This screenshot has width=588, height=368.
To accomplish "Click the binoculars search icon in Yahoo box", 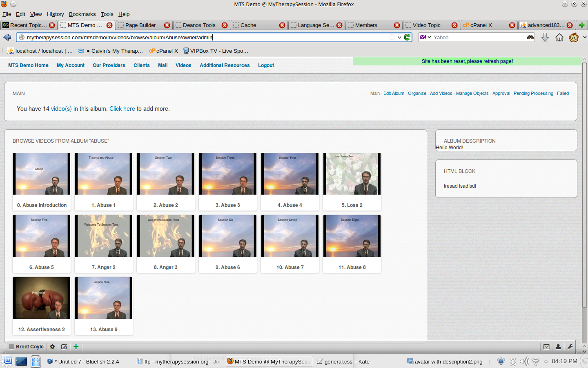I will click(530, 37).
